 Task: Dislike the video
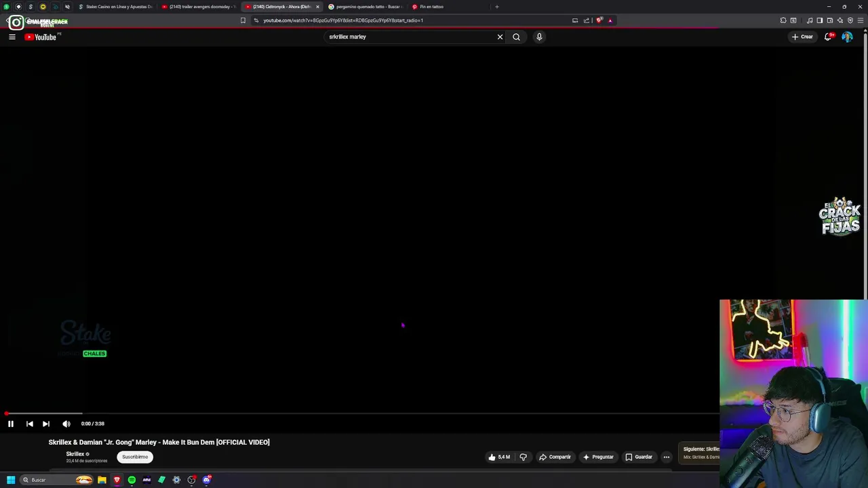point(523,457)
